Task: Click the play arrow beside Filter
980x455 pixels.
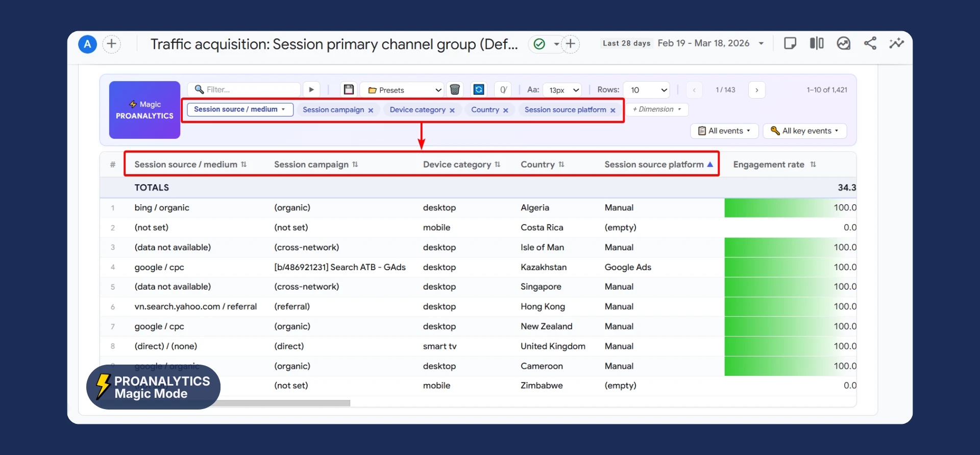Action: (x=311, y=90)
